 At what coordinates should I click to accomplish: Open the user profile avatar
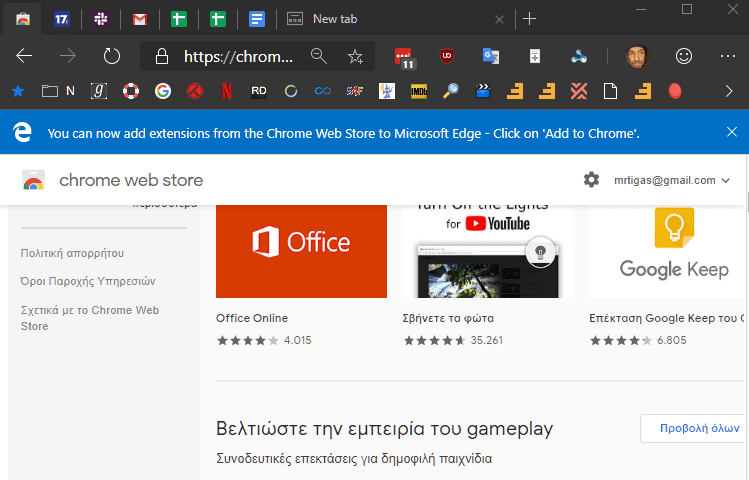637,56
